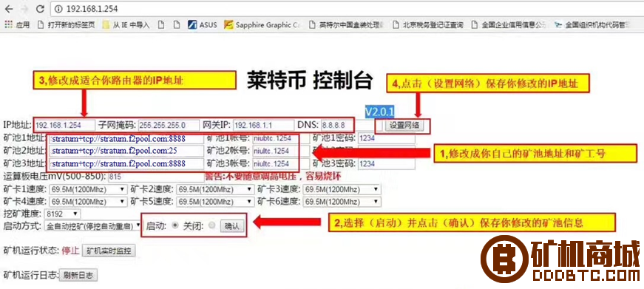Click the red 停止 status text
The image size is (644, 289).
pyautogui.click(x=70, y=251)
